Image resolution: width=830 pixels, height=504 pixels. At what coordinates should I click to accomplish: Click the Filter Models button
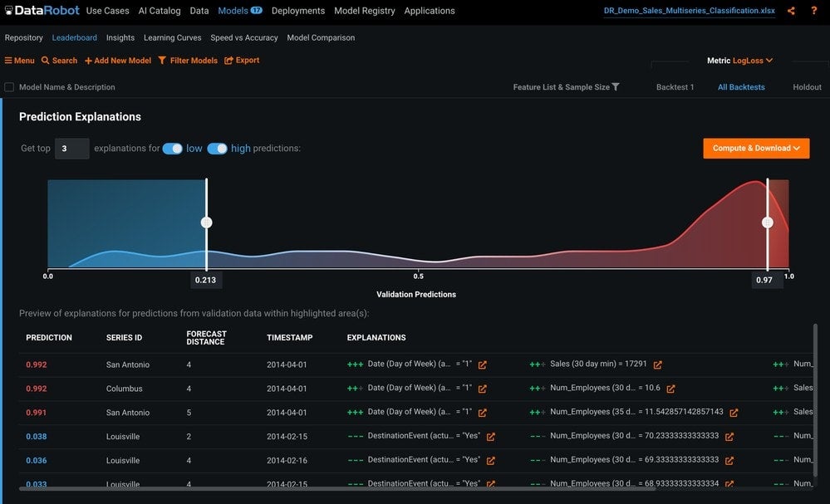pyautogui.click(x=188, y=61)
